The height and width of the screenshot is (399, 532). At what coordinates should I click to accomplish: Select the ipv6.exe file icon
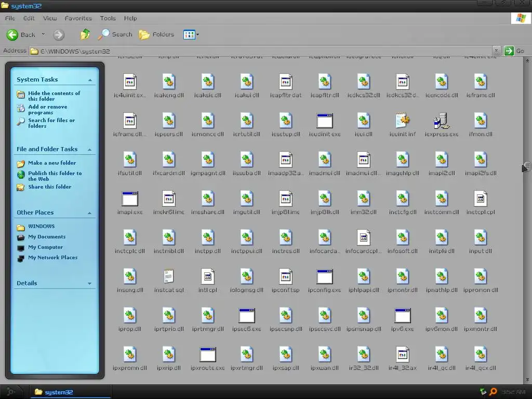point(403,315)
